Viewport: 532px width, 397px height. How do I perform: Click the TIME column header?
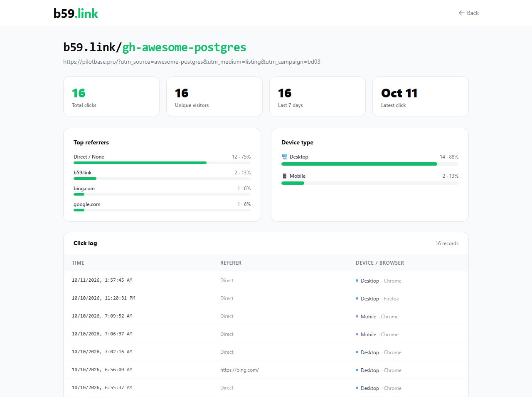(x=78, y=263)
